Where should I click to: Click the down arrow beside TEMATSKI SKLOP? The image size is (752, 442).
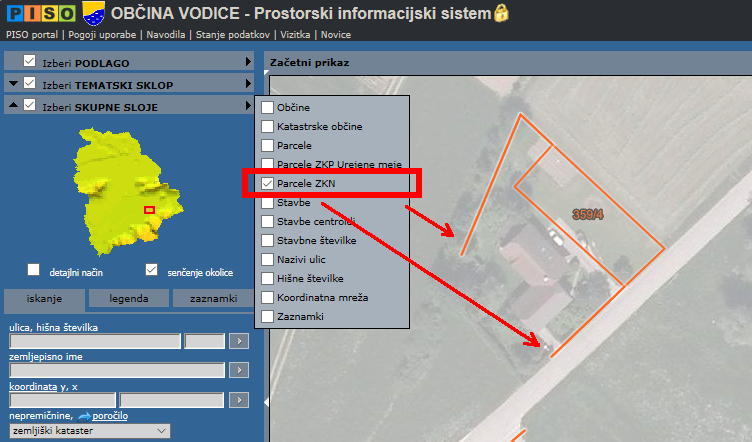tap(12, 84)
